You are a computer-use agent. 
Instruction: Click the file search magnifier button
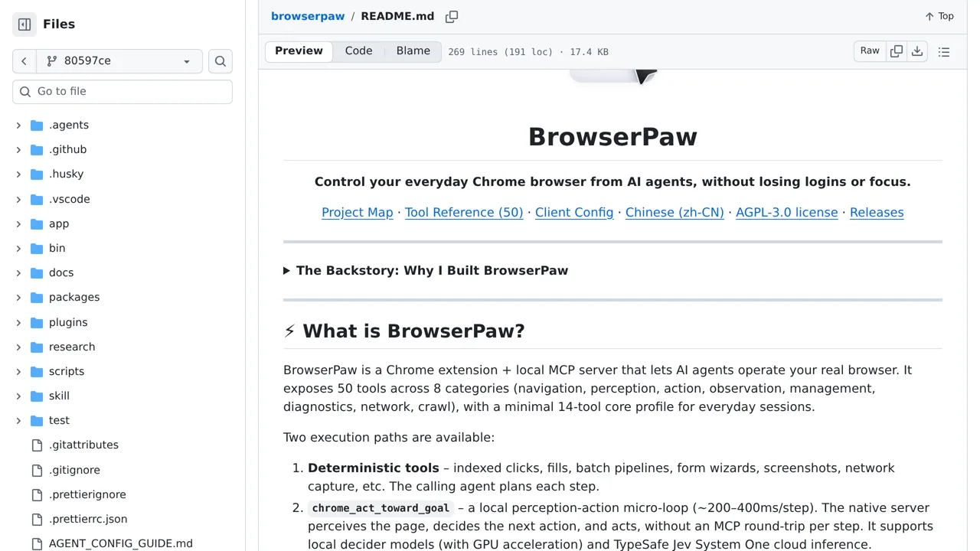point(220,61)
